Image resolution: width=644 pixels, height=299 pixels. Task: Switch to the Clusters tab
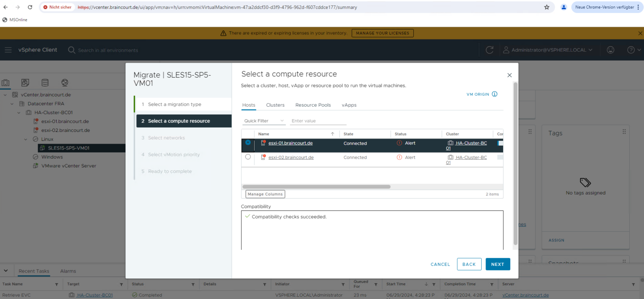[x=275, y=105]
